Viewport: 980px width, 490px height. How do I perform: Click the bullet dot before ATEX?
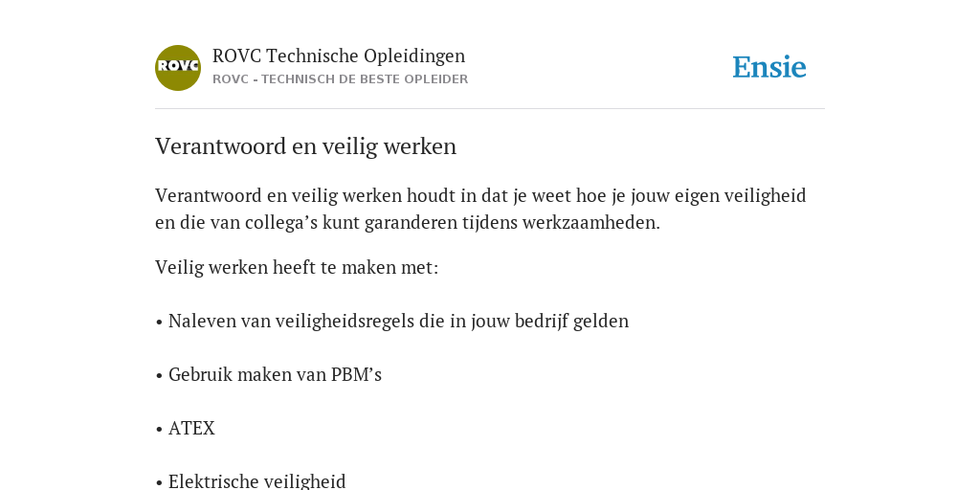(x=160, y=430)
